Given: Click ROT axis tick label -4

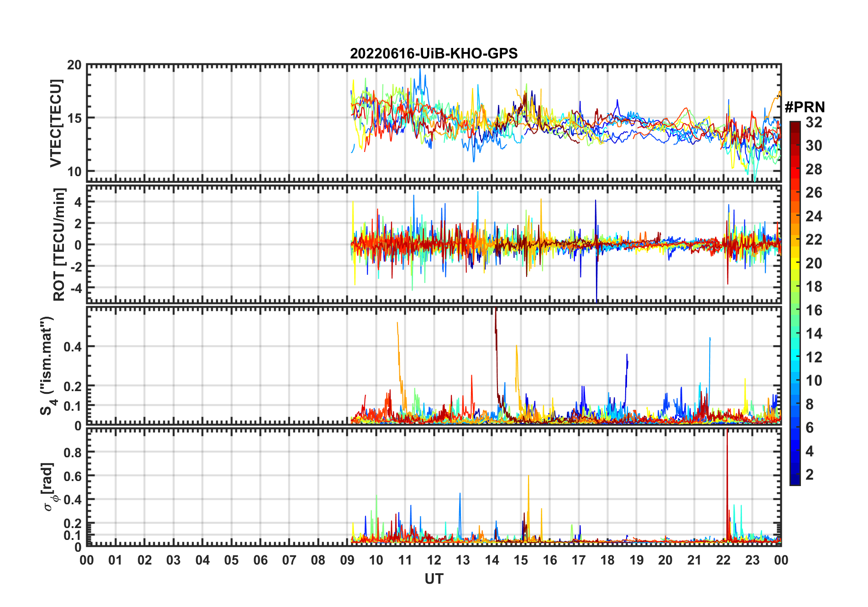Looking at the screenshot, I should 76,288.
